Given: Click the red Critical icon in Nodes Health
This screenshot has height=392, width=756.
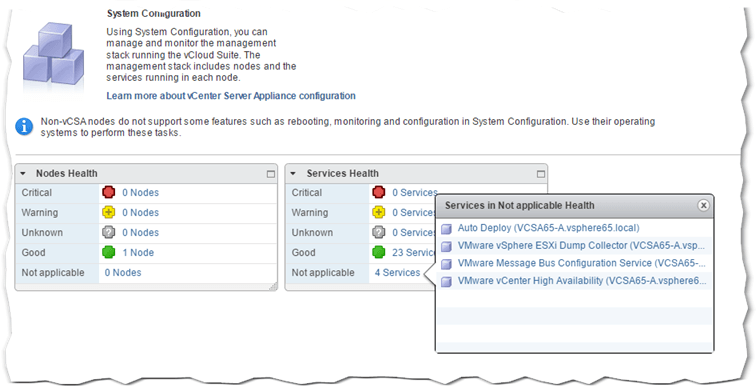Looking at the screenshot, I should coord(108,192).
